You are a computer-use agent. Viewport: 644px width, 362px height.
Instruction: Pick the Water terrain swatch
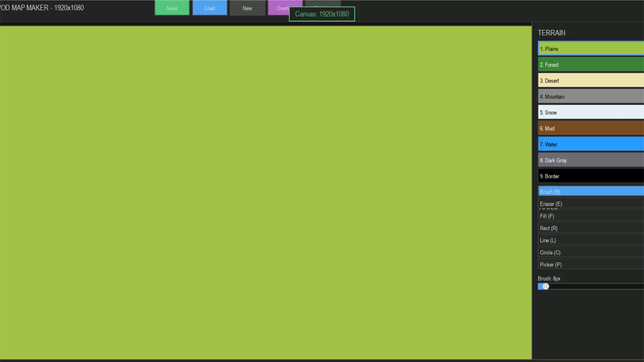tap(590, 144)
